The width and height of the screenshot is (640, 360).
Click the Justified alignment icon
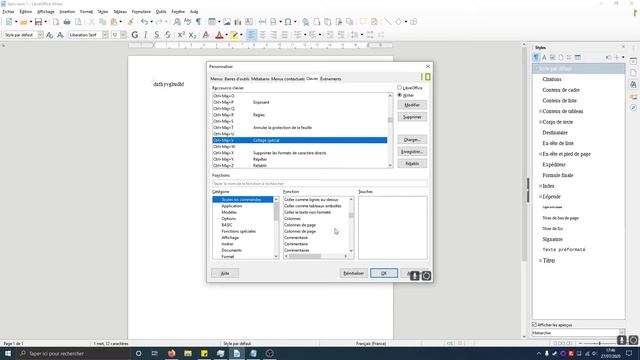[284, 35]
